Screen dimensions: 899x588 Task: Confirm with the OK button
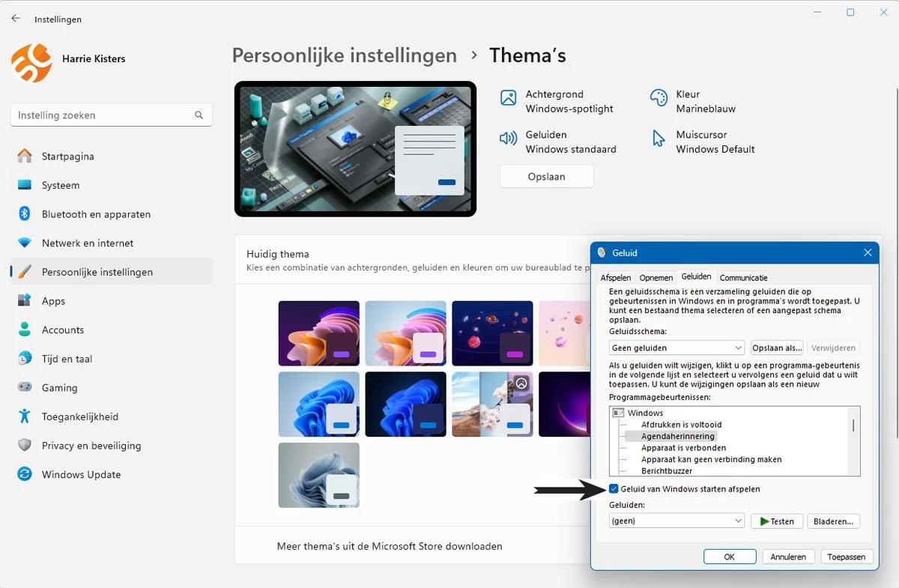pos(730,557)
